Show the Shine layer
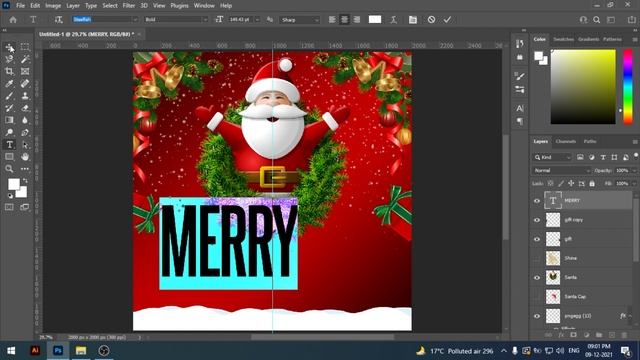Image resolution: width=640 pixels, height=360 pixels. 537,258
